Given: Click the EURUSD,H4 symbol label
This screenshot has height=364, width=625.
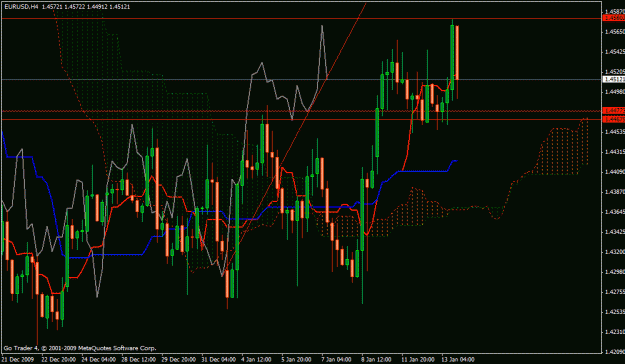Looking at the screenshot, I should point(22,7).
